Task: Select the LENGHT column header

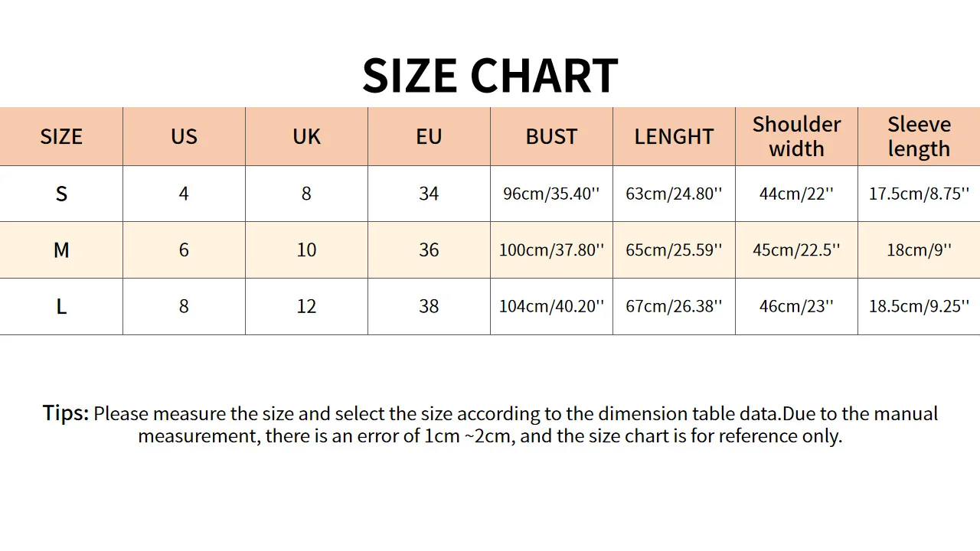Action: pos(674,137)
